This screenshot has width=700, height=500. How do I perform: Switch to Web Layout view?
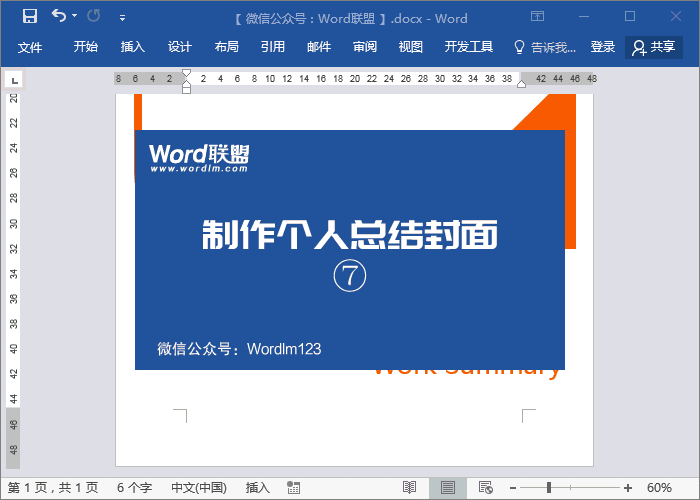486,488
